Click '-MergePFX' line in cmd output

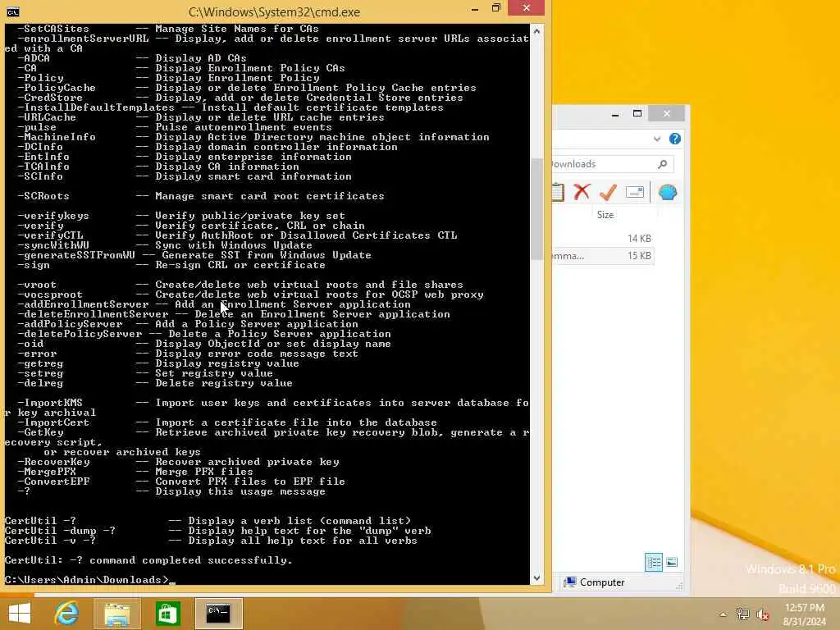point(135,472)
